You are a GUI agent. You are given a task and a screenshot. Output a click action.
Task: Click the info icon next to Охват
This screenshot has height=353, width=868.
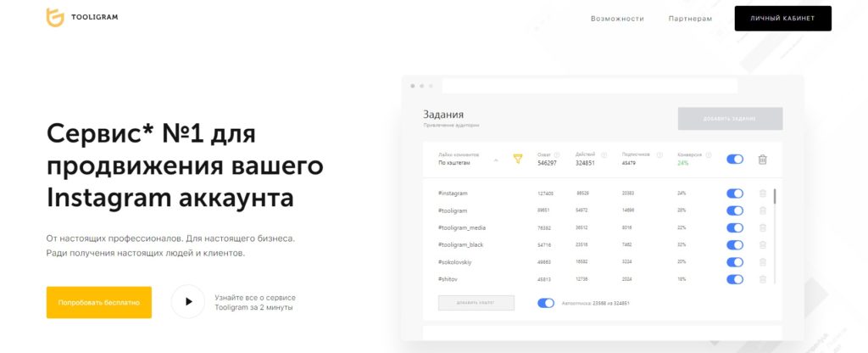[x=557, y=155]
